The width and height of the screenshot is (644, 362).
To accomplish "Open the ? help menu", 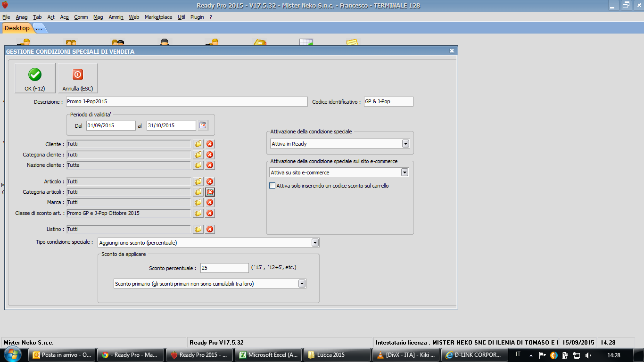I will coord(211,17).
